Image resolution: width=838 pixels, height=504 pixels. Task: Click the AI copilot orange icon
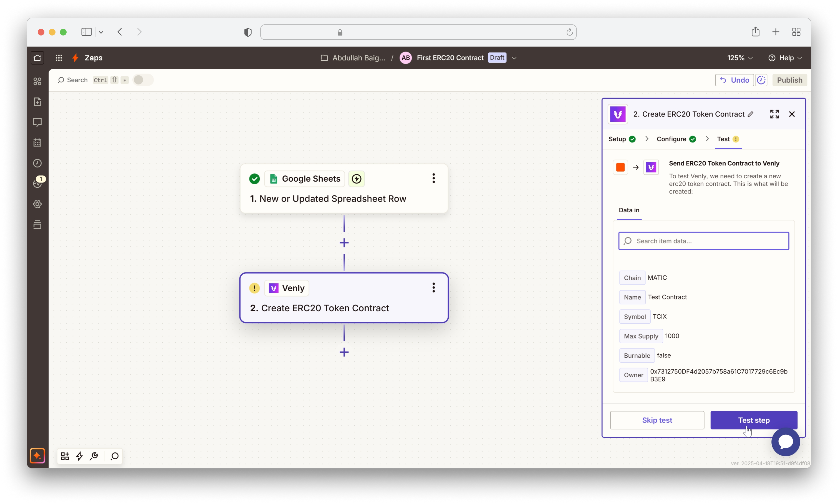coord(37,456)
